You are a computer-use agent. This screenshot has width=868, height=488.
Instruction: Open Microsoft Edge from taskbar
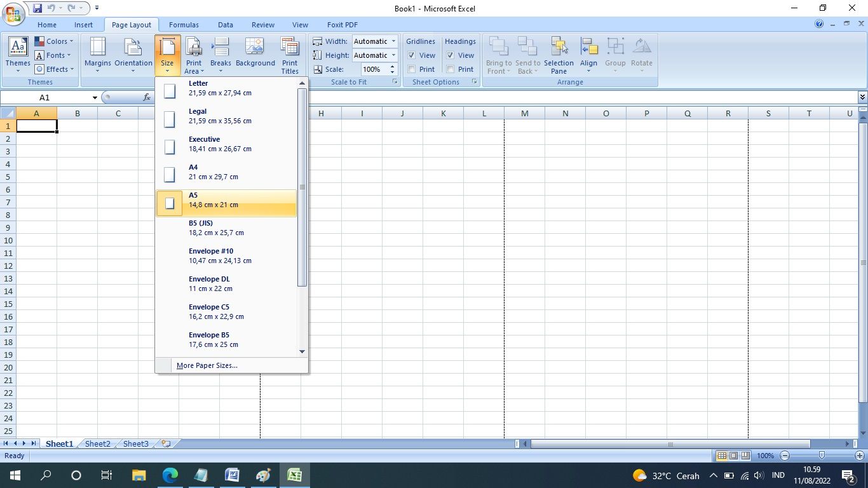pos(170,475)
